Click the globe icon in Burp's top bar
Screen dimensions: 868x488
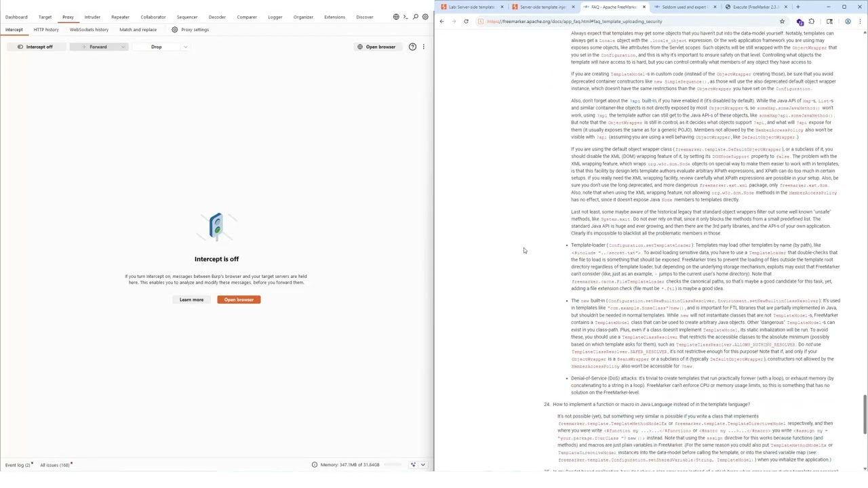tap(396, 17)
